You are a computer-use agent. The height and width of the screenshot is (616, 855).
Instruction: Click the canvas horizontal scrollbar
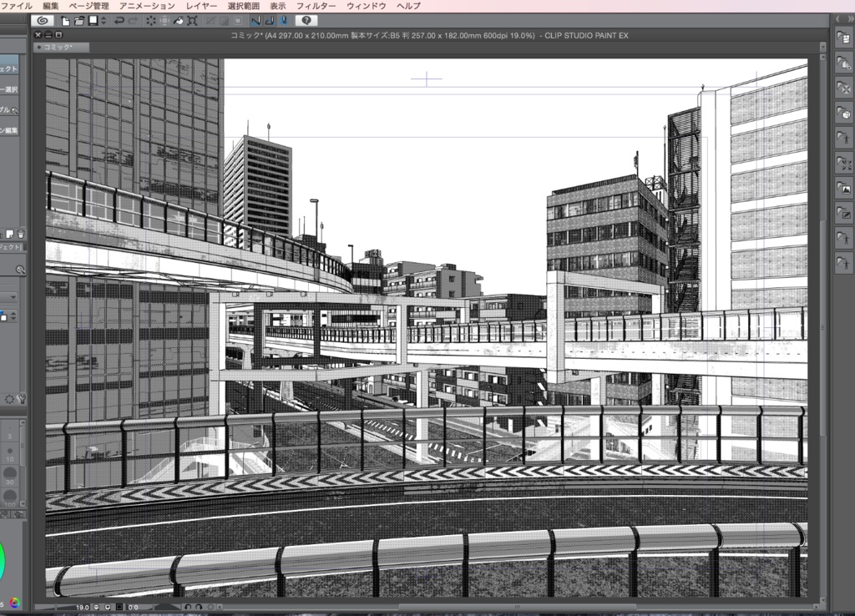click(x=517, y=607)
